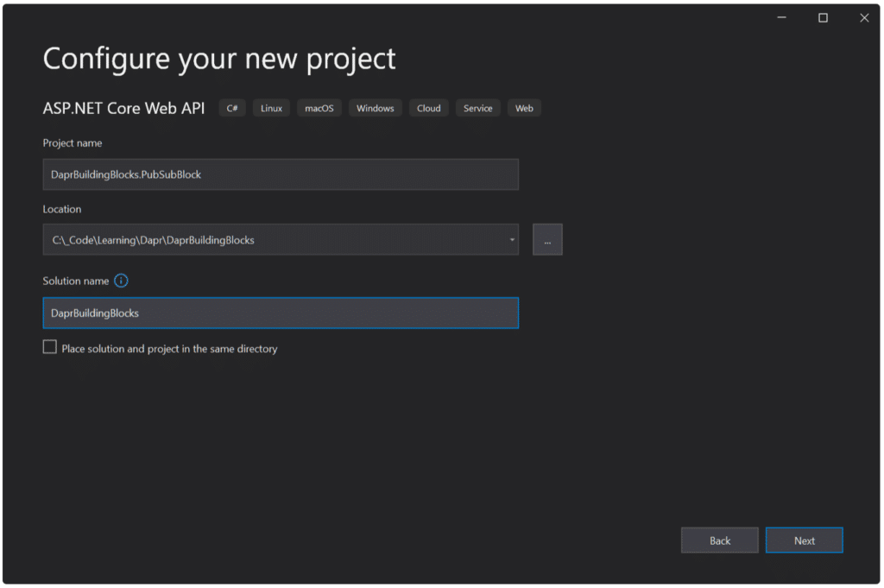Click the C# tag
Viewport: 884px width, 588px height.
click(232, 108)
